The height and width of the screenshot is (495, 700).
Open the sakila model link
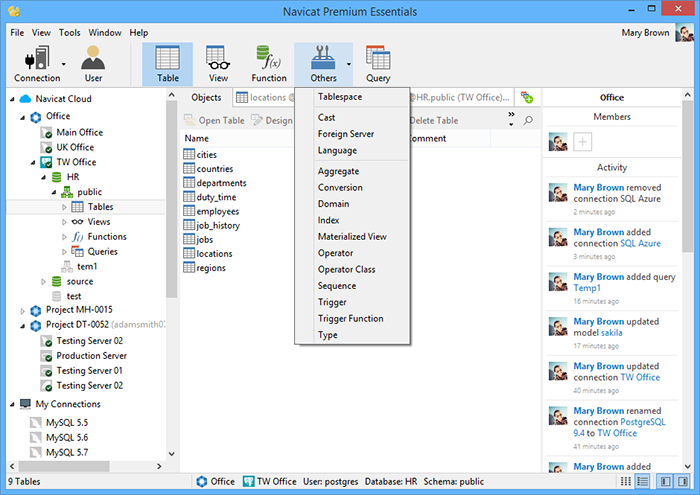click(x=611, y=333)
